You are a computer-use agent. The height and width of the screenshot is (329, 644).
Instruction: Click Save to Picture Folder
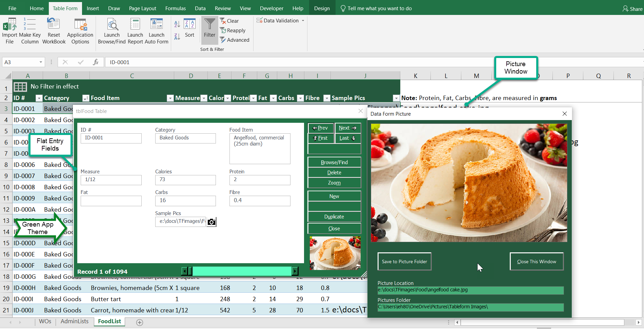(x=404, y=261)
